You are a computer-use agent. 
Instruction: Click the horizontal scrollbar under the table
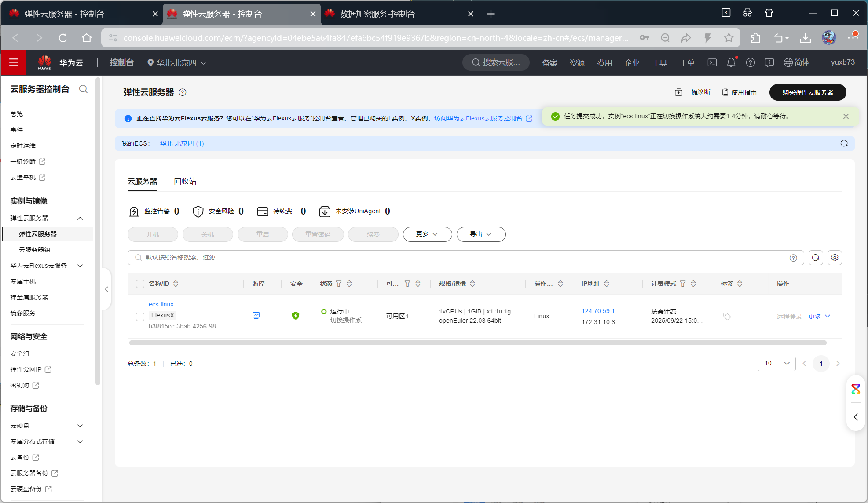coord(477,343)
